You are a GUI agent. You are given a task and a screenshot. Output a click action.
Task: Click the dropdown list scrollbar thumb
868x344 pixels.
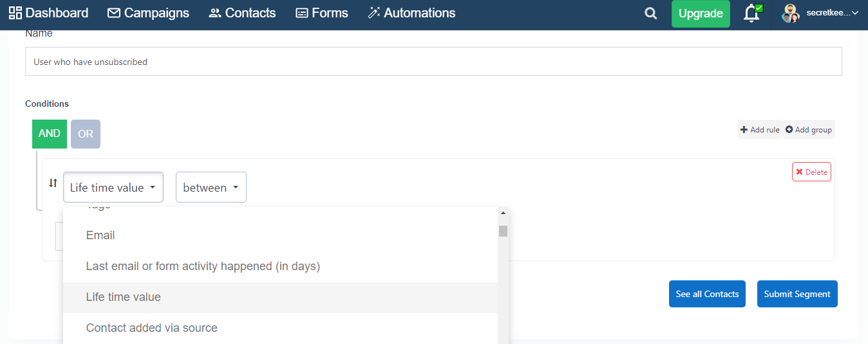(503, 231)
